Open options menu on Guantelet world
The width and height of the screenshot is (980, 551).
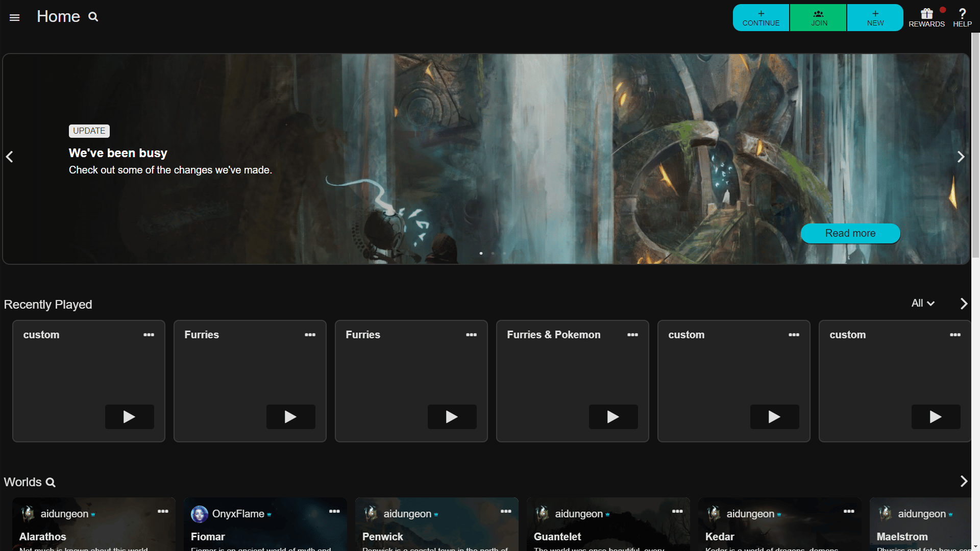pos(677,511)
